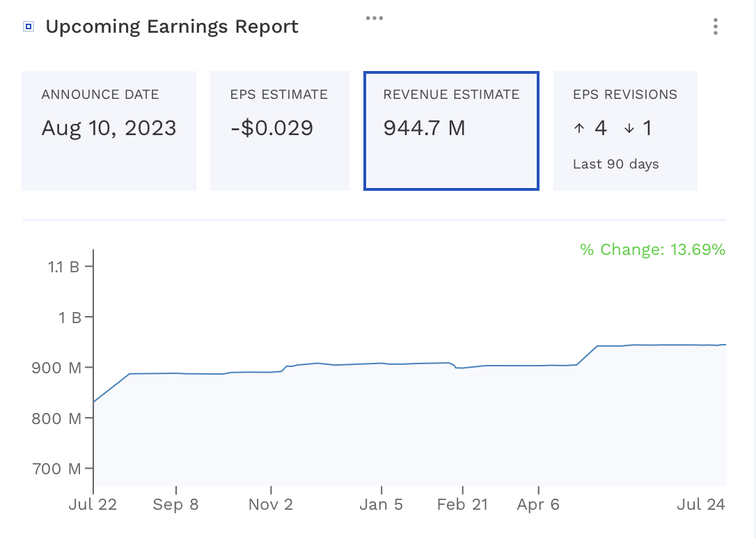Select the EPS Estimate card

point(280,130)
